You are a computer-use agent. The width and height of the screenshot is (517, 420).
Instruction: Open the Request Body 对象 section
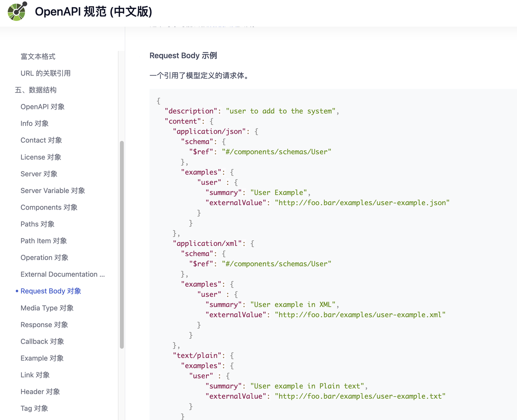pyautogui.click(x=50, y=291)
